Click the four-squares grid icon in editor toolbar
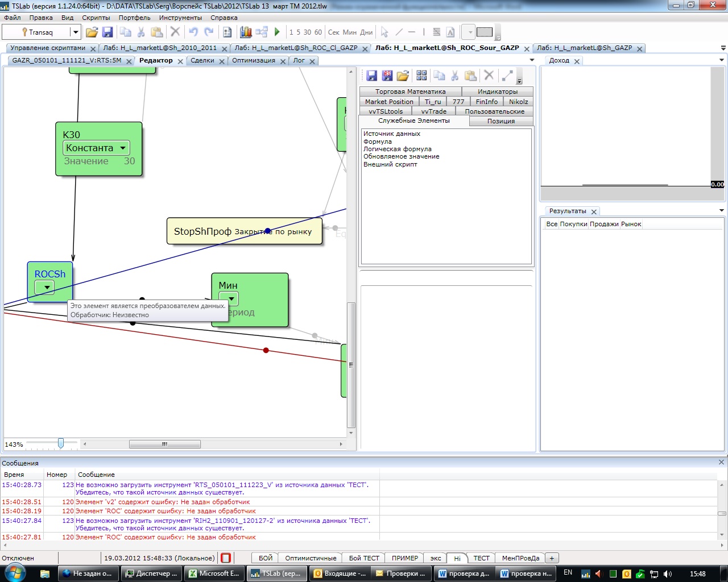This screenshot has height=582, width=728. [421, 76]
